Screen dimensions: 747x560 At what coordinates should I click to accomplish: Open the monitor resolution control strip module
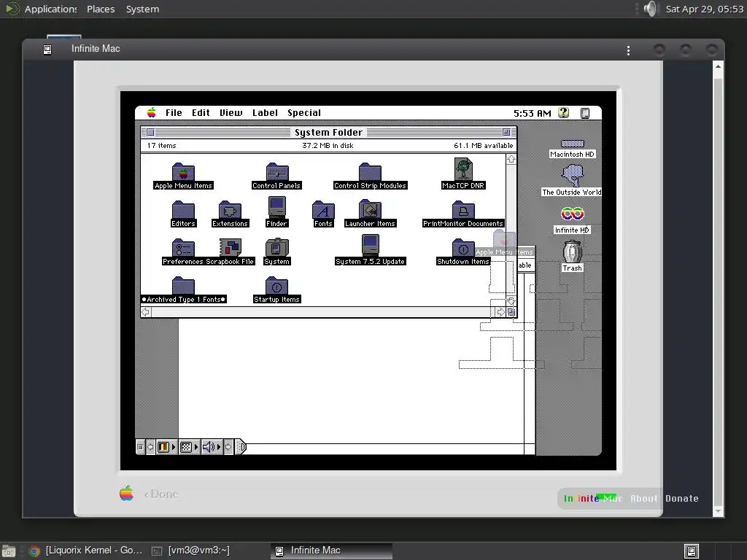pos(189,447)
